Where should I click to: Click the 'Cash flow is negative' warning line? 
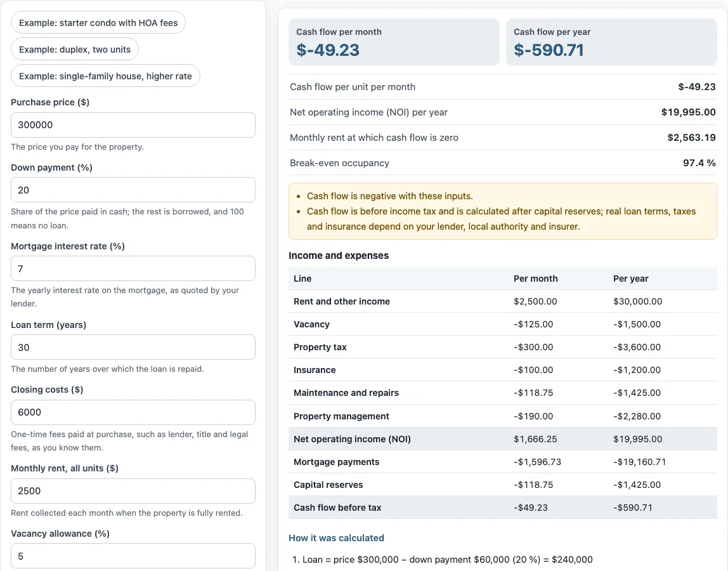point(389,196)
